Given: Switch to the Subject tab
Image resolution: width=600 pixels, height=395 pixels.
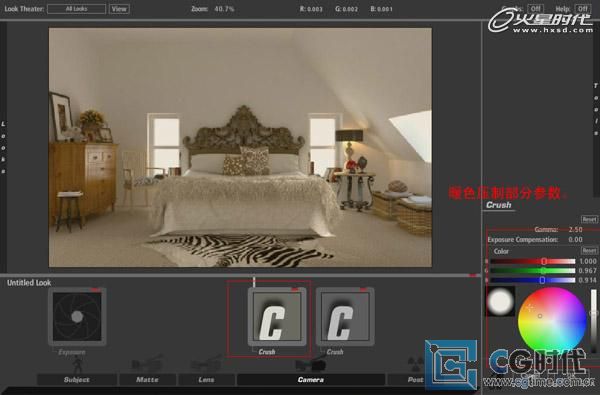Looking at the screenshot, I should pos(77,379).
